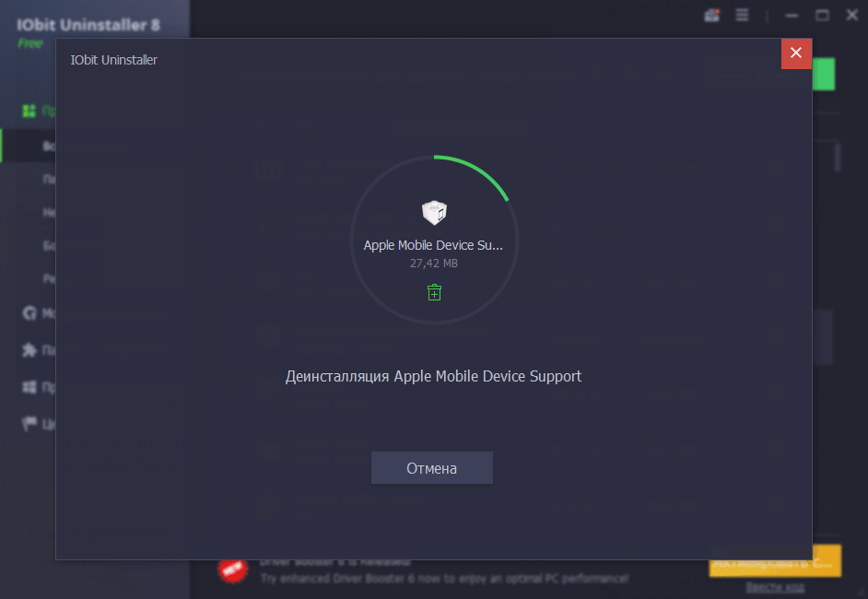Click the green trash bin icon
868x599 pixels.
pos(435,292)
